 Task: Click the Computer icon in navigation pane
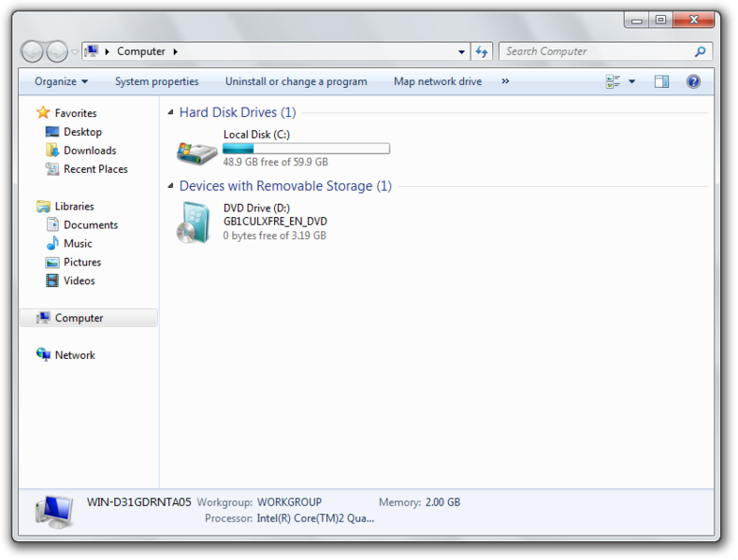click(43, 318)
